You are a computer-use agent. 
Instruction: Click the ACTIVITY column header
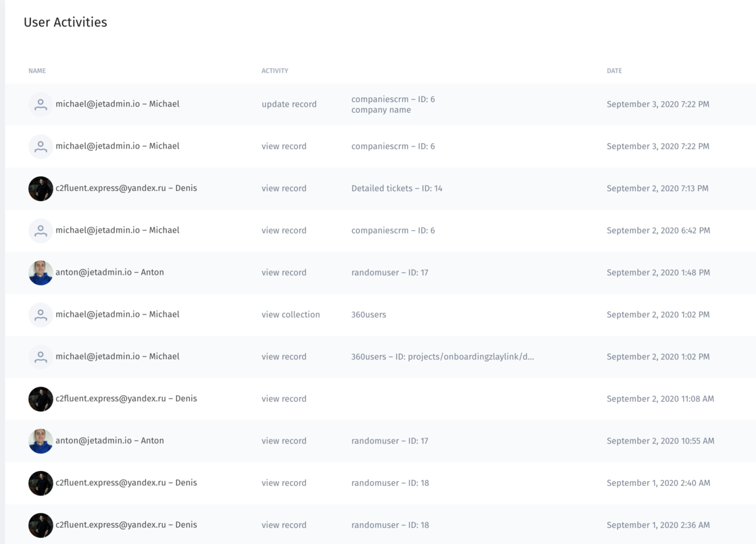click(275, 71)
